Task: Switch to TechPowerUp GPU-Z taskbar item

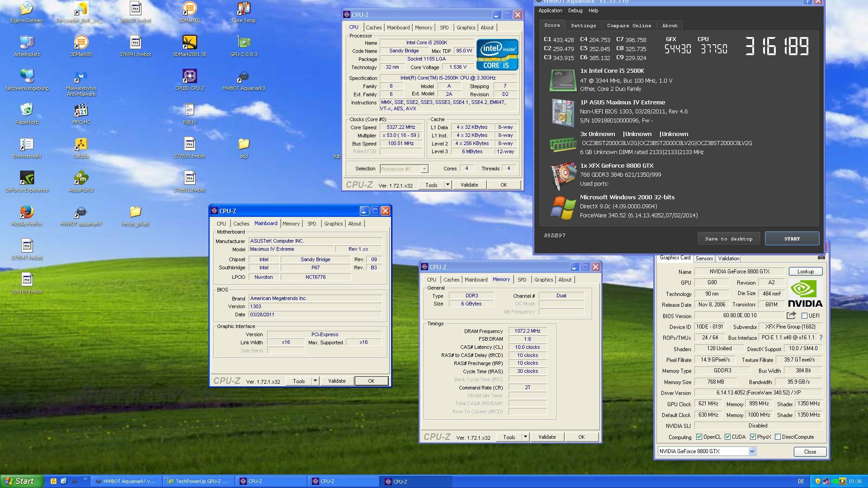Action: [x=199, y=481]
